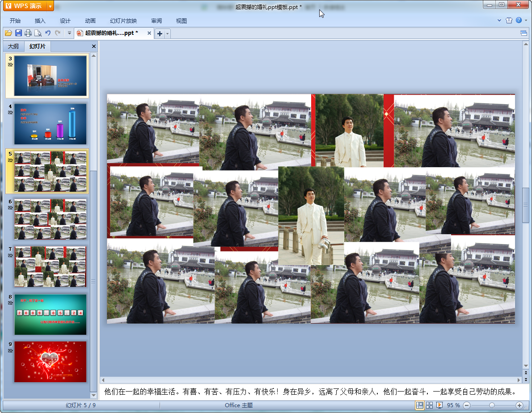Switch to the 大纲 outline tab

(13, 46)
